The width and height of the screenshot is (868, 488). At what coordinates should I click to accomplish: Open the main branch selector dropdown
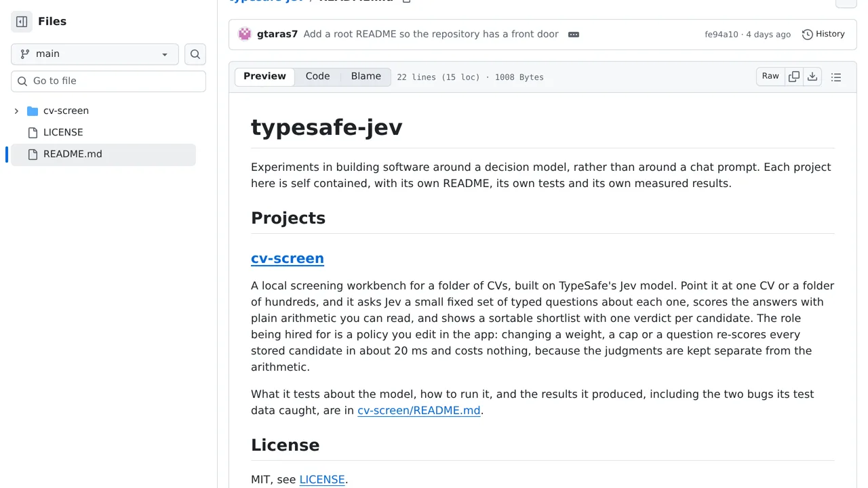click(95, 54)
